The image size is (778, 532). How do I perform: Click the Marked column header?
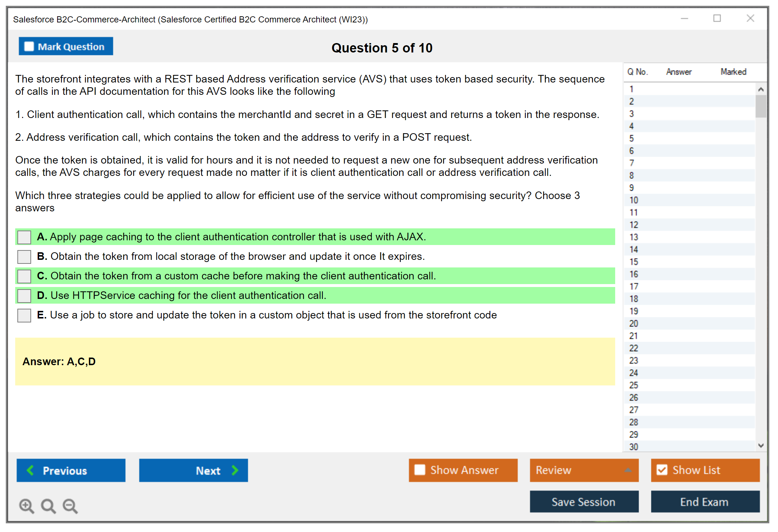point(733,72)
